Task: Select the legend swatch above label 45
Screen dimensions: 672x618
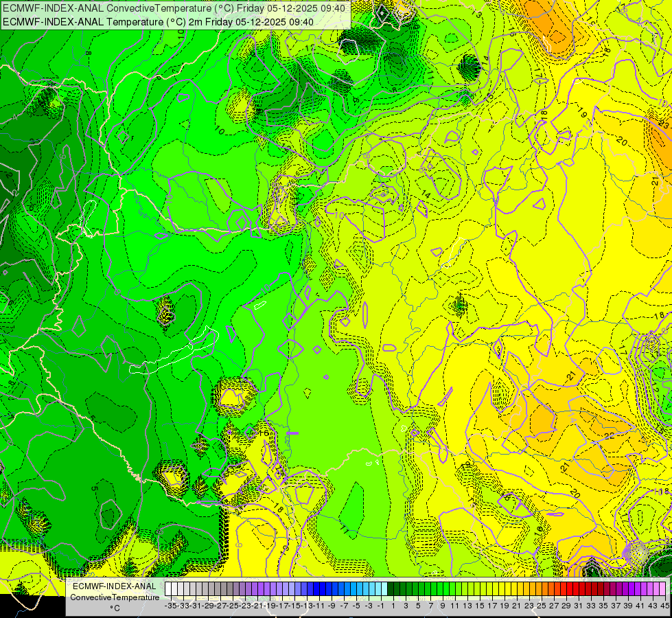Action: [662, 588]
